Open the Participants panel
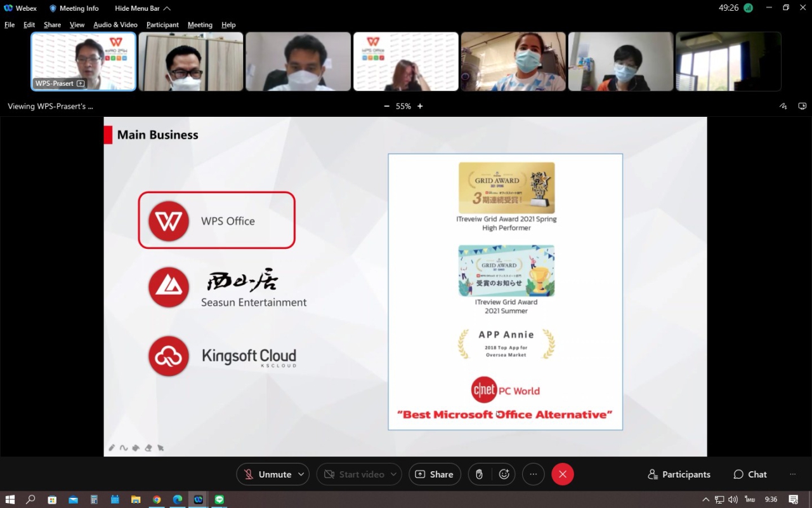 (x=679, y=474)
